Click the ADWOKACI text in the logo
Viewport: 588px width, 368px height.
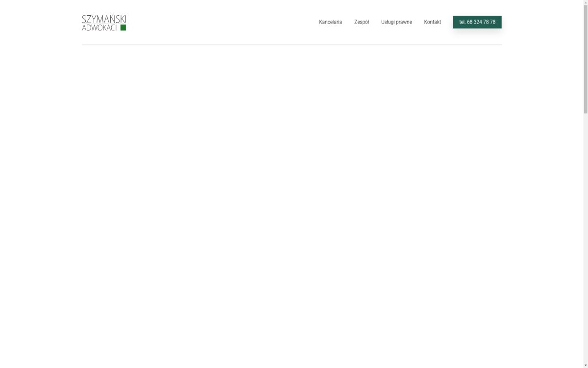point(99,28)
